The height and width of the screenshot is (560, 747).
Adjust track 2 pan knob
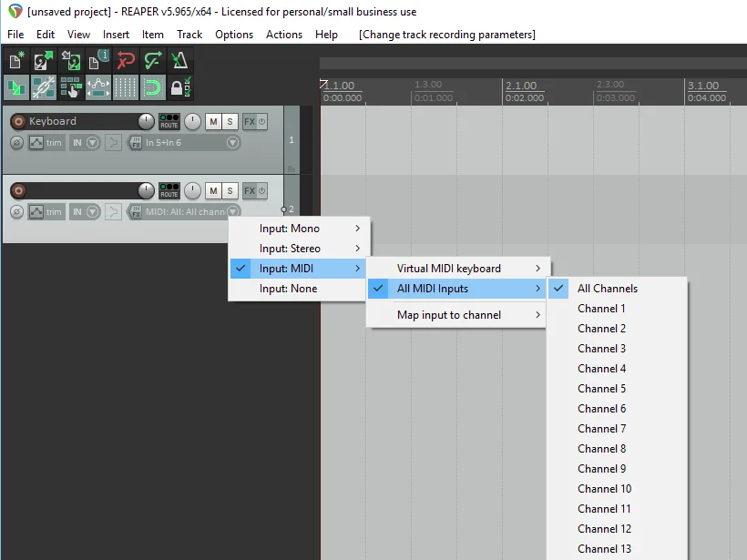[x=192, y=191]
